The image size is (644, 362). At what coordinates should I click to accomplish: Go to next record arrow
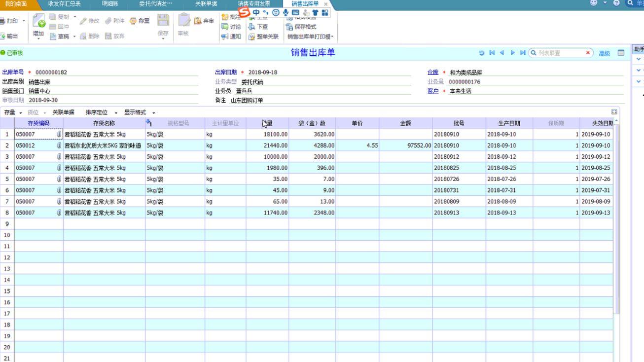pyautogui.click(x=512, y=53)
